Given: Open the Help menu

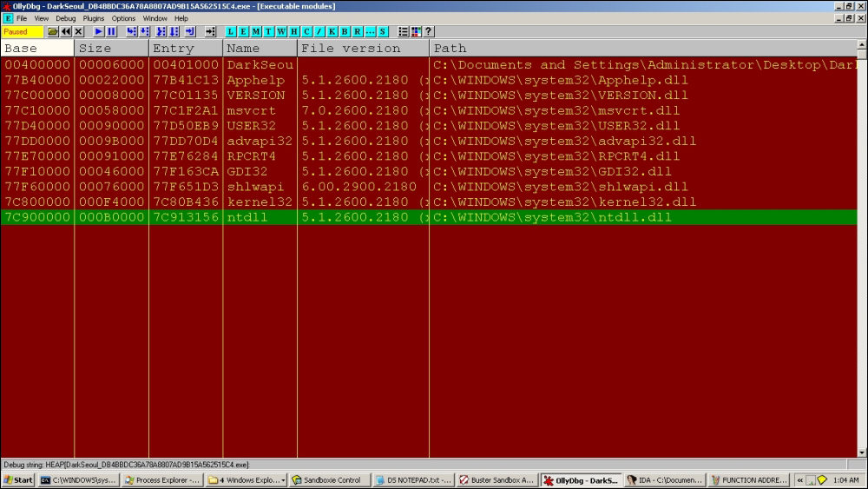Looking at the screenshot, I should coord(181,18).
